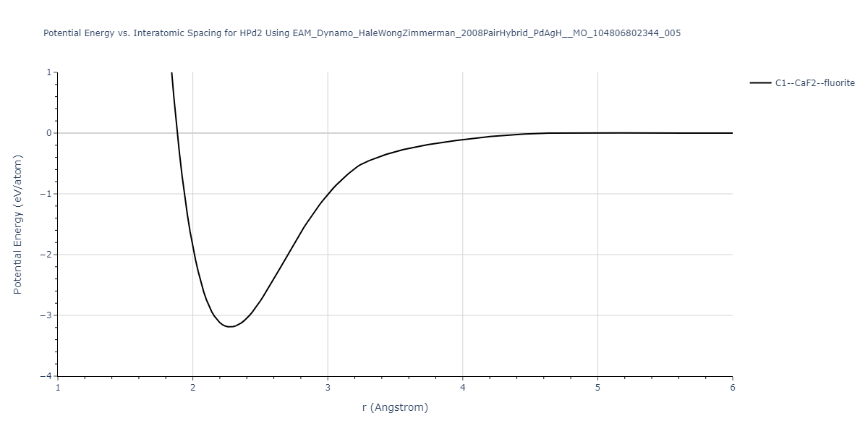This screenshot has width=868, height=434.
Task: Click the y-axis tick label 1 at top
Action: [49, 72]
